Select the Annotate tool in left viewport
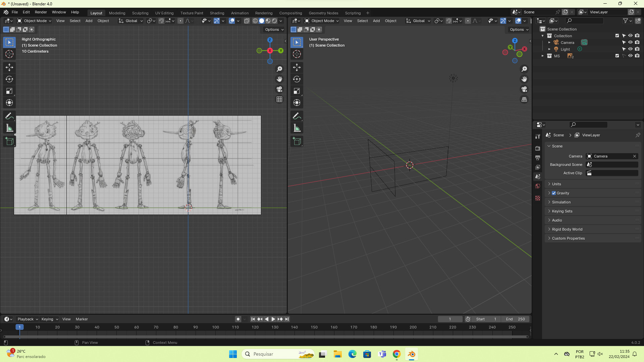Image resolution: width=644 pixels, height=362 pixels. pos(9,116)
